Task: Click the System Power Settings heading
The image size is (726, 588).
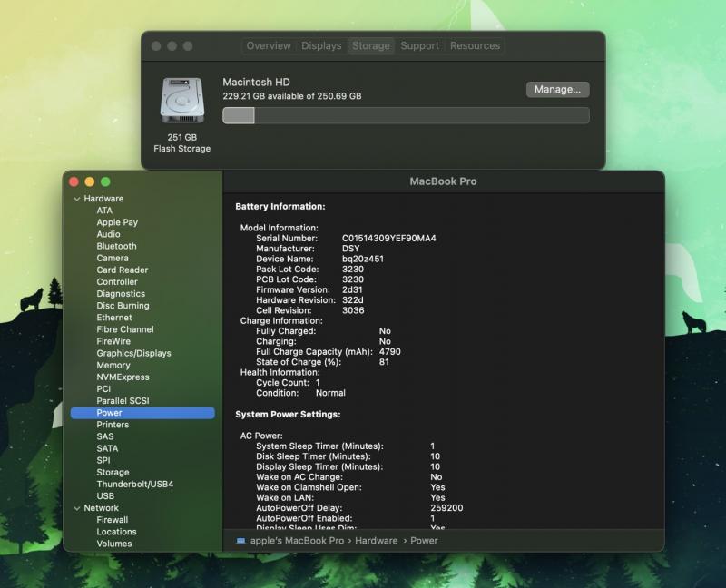Action: pos(288,415)
